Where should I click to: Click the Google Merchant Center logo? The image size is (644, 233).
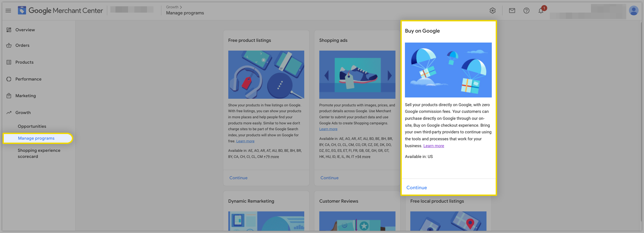coord(60,11)
